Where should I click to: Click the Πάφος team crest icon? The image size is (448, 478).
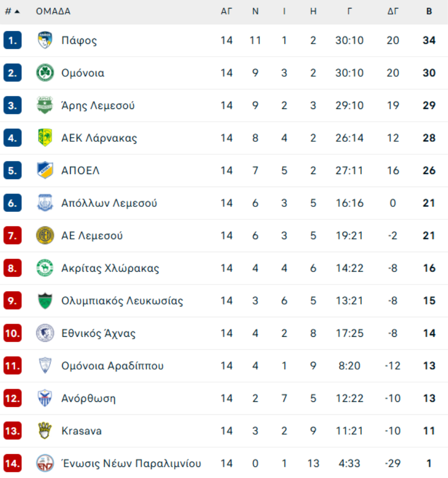45,40
